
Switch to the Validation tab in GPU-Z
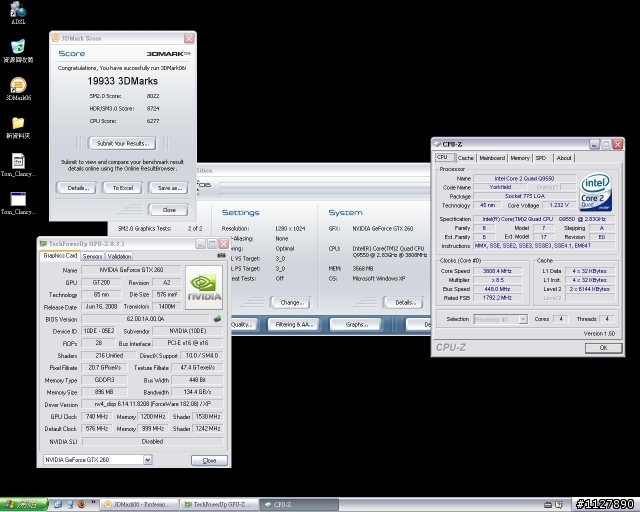pos(119,256)
